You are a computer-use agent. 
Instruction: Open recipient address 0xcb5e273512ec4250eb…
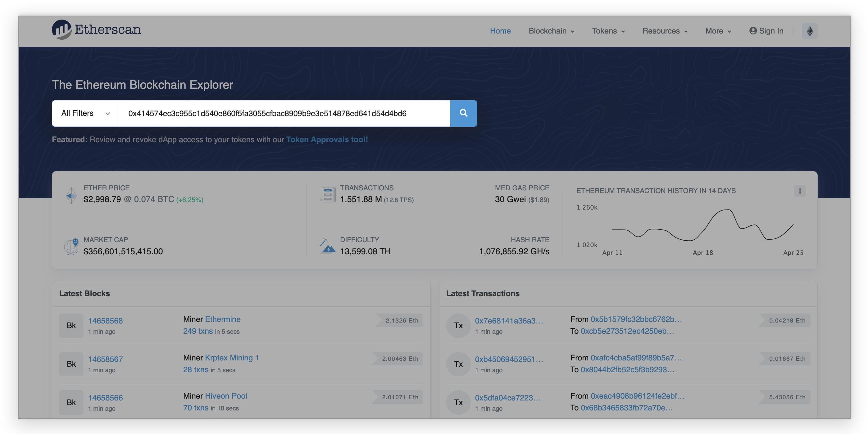(627, 331)
